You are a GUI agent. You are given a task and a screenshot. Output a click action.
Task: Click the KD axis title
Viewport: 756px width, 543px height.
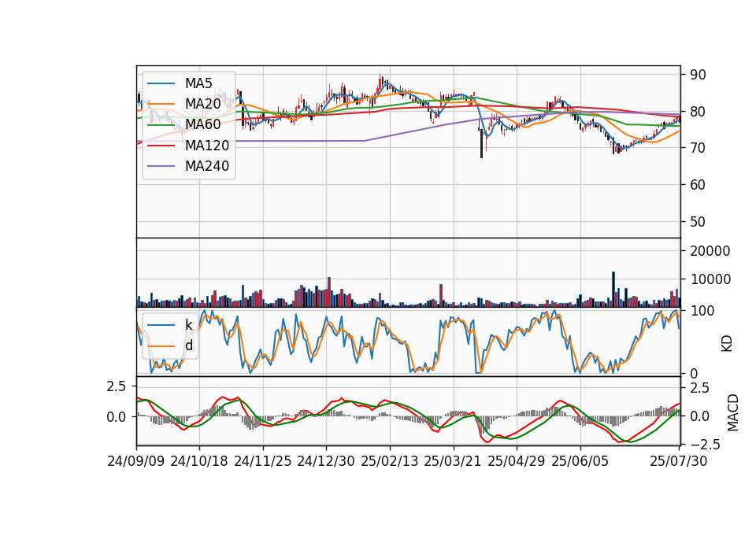click(x=727, y=343)
